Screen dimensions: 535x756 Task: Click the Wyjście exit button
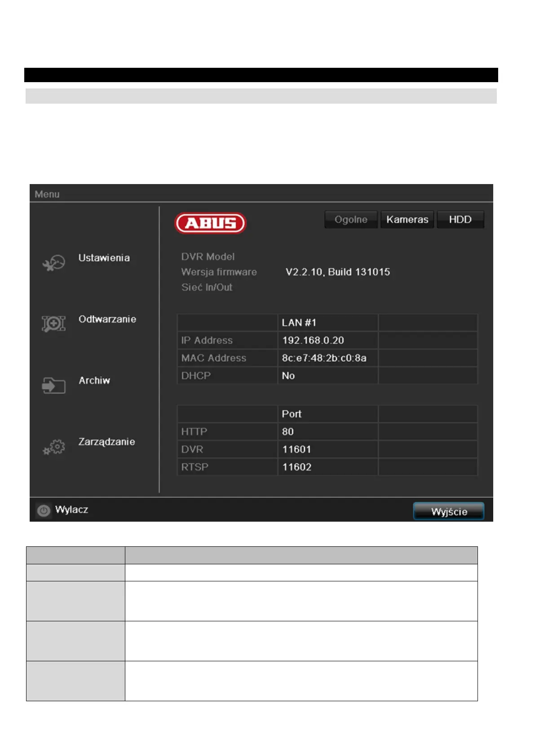[449, 511]
